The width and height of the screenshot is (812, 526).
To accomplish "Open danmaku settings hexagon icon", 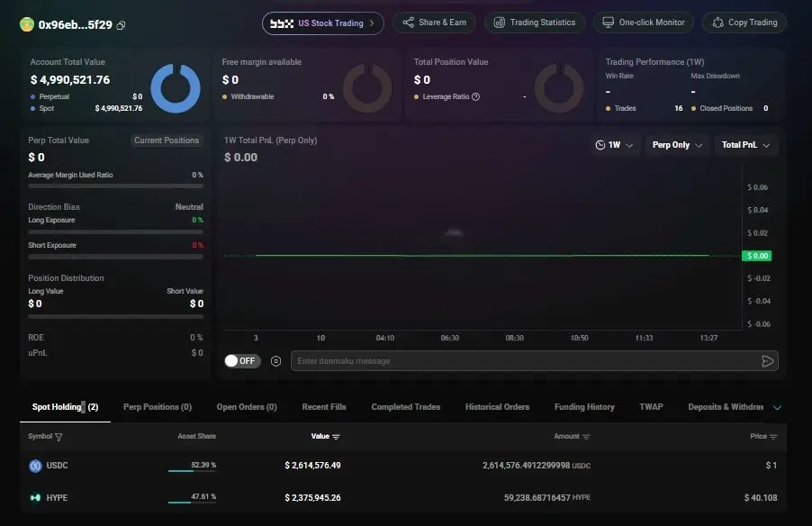I will pyautogui.click(x=276, y=361).
